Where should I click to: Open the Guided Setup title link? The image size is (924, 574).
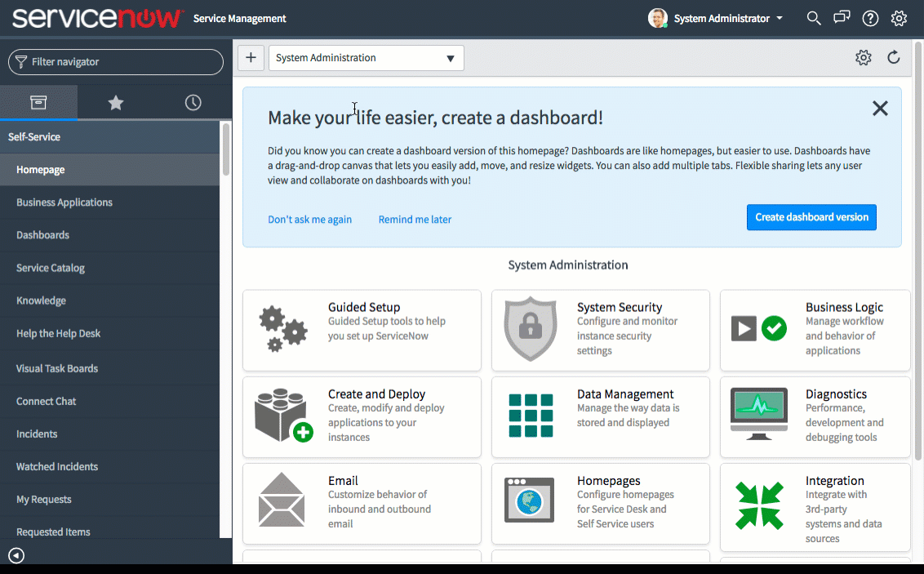click(364, 307)
